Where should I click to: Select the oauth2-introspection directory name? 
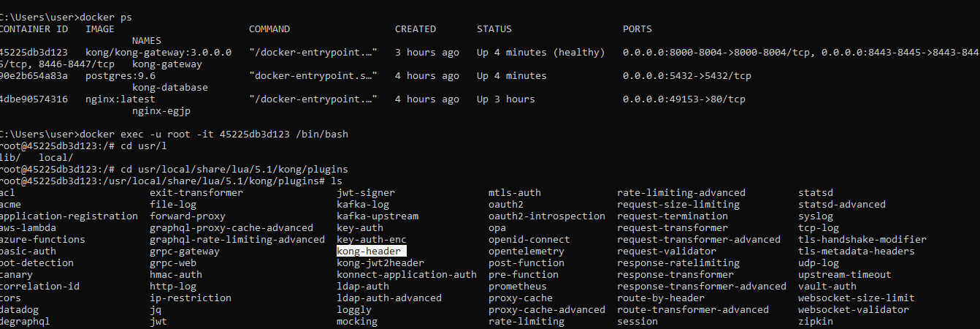pyautogui.click(x=547, y=216)
